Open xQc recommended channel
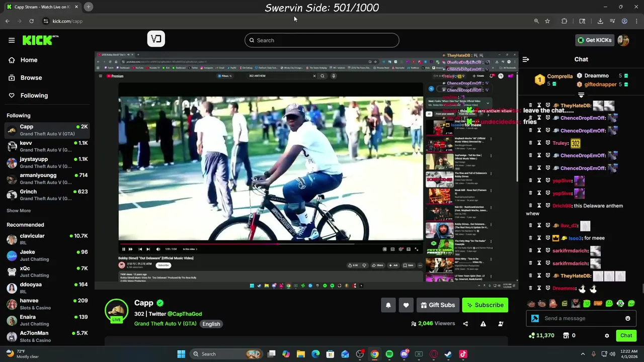The image size is (644, 362). click(47, 271)
